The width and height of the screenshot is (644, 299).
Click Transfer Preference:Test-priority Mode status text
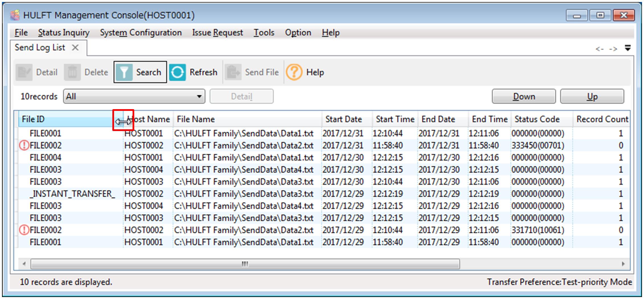[x=560, y=282]
